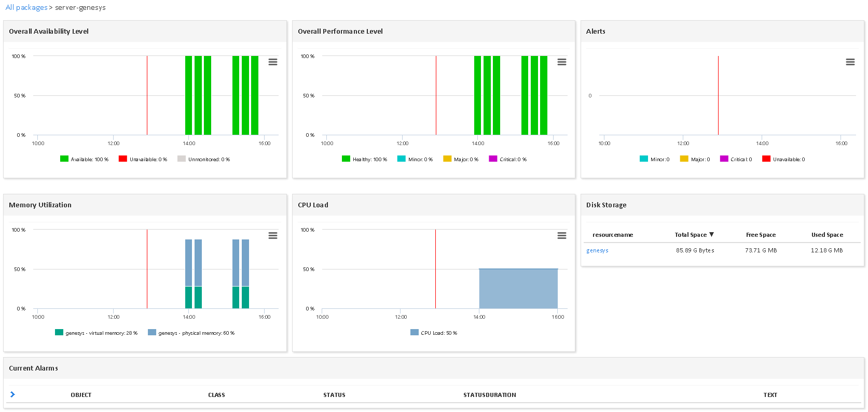The width and height of the screenshot is (868, 412).
Task: Open Overall Performance Level chart menu
Action: pos(561,62)
